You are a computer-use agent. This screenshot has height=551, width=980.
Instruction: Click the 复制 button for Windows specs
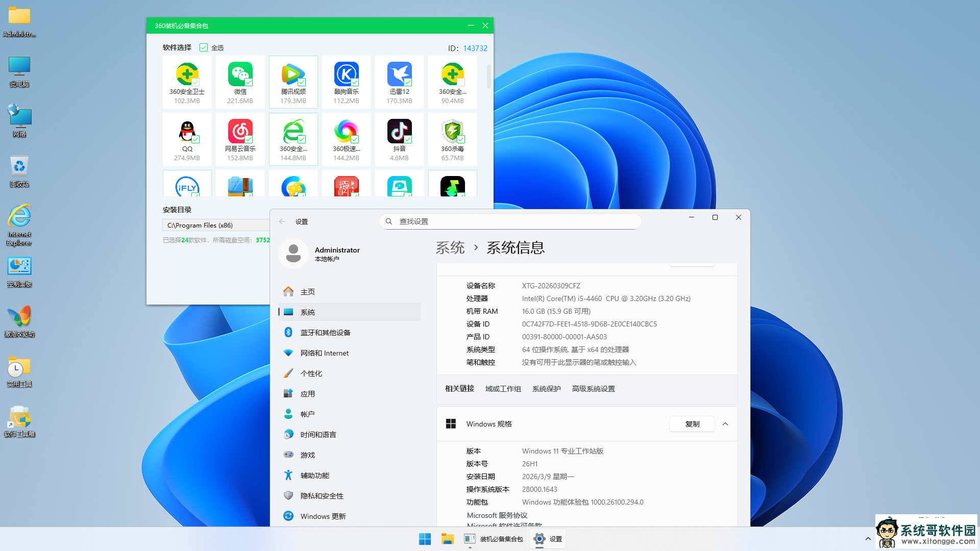(x=692, y=424)
